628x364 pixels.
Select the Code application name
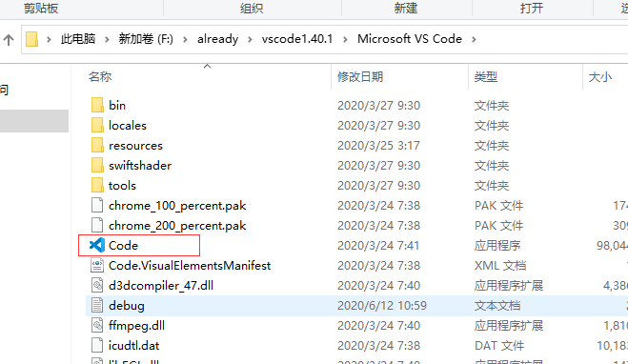click(x=123, y=246)
